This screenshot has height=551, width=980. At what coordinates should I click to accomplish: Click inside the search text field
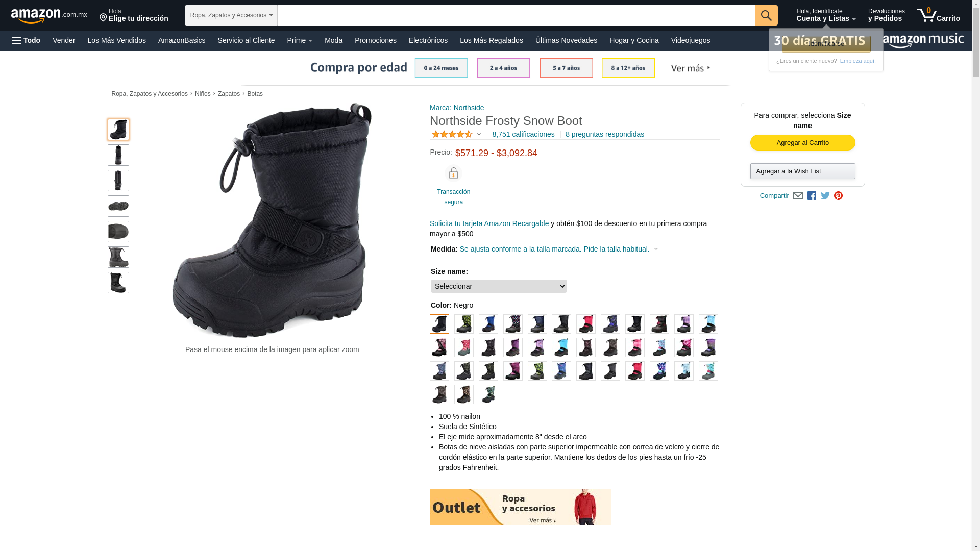click(516, 15)
